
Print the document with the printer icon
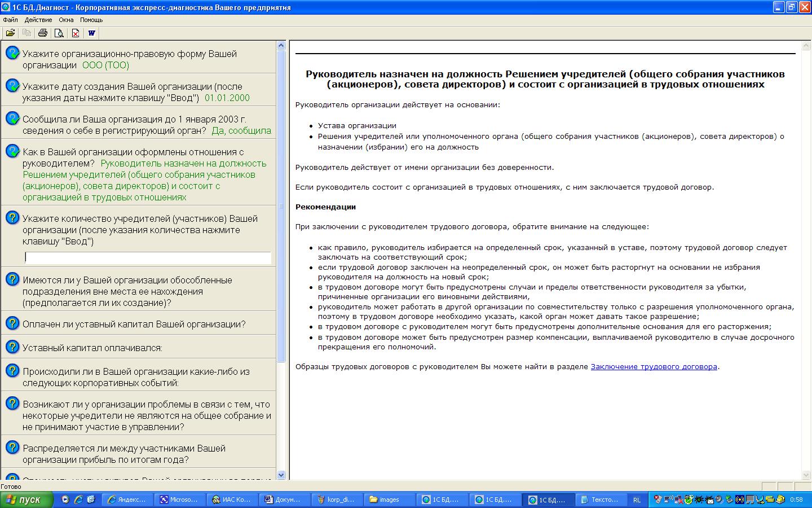coord(43,33)
